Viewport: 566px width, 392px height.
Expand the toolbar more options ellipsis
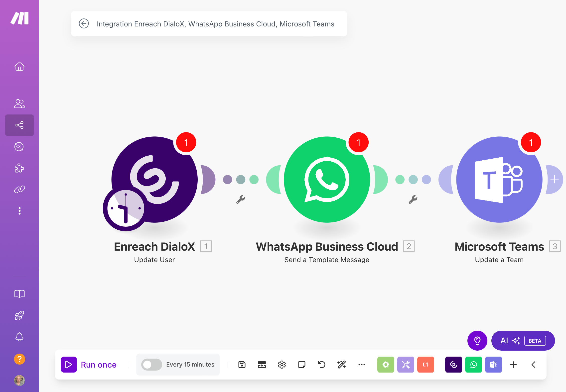click(x=362, y=365)
